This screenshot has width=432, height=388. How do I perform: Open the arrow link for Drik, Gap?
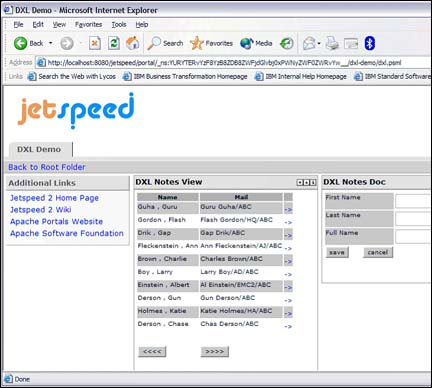(288, 236)
